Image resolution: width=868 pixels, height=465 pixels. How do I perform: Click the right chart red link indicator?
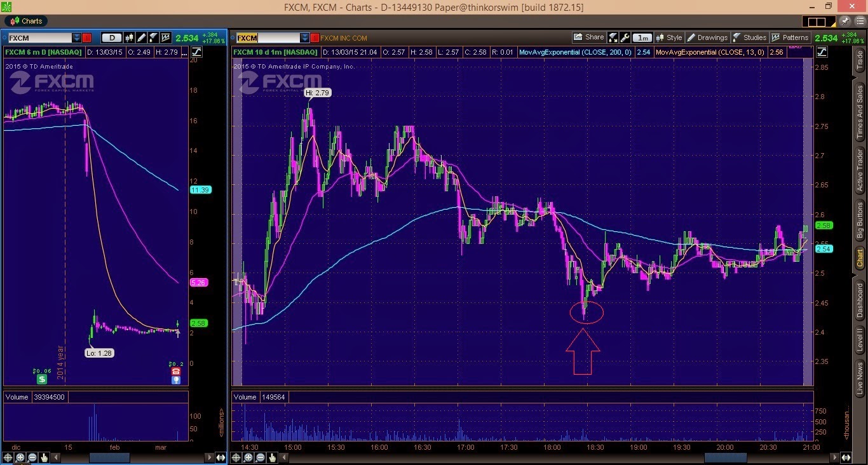click(x=315, y=37)
